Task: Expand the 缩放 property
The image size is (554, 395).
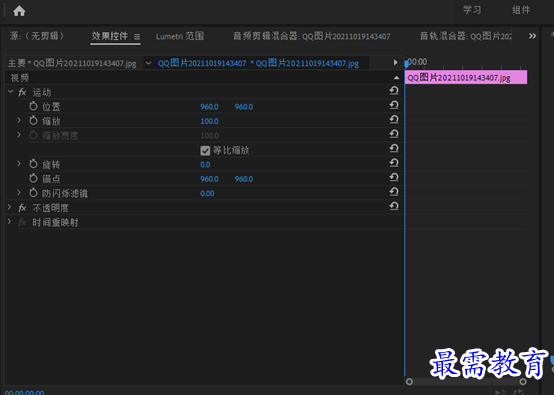Action: [x=19, y=120]
